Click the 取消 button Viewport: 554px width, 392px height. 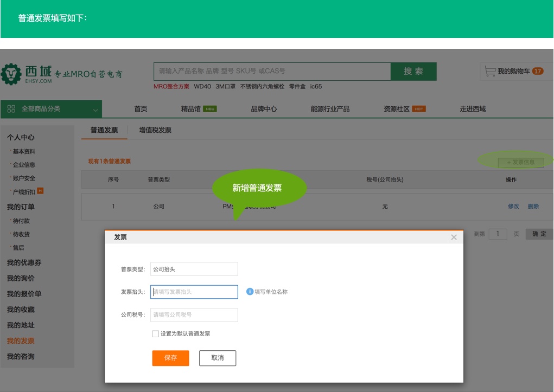[x=218, y=358]
